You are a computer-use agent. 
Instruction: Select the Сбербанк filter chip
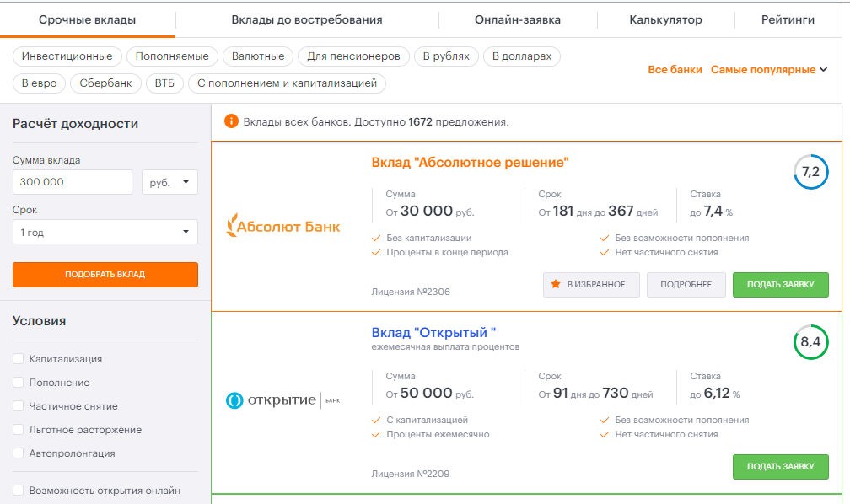click(105, 83)
